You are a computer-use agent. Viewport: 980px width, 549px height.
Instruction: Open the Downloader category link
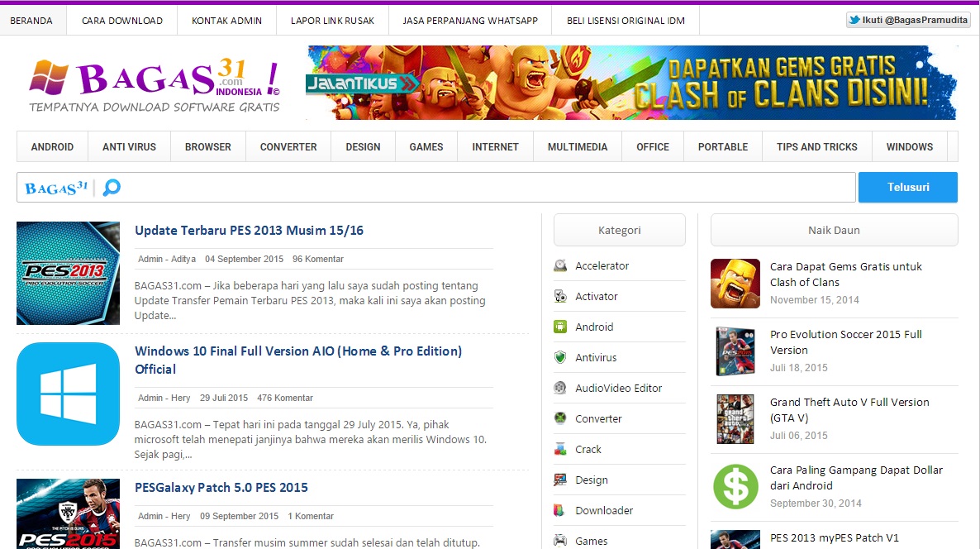tap(604, 511)
